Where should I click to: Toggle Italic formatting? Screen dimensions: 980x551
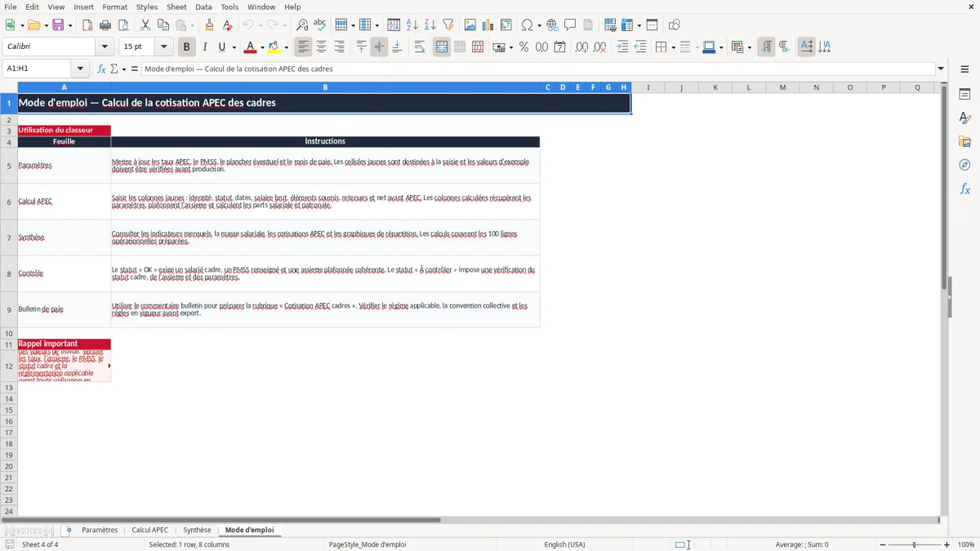(x=205, y=47)
